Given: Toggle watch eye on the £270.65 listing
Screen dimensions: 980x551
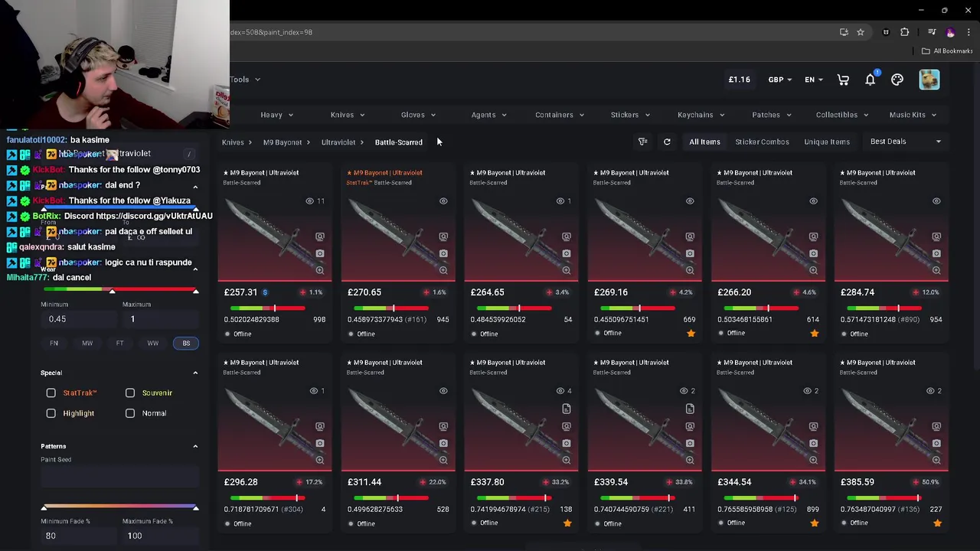Looking at the screenshot, I should click(443, 201).
